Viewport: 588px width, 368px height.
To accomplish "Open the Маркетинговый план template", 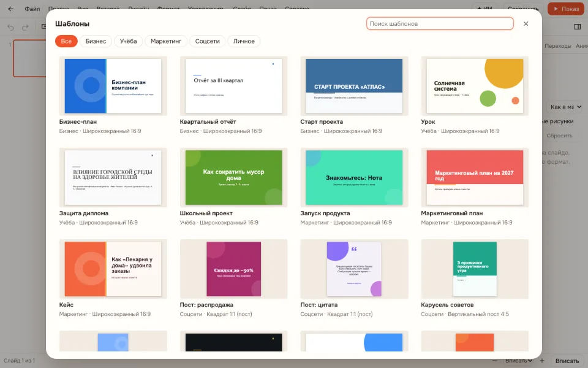I will [475, 187].
